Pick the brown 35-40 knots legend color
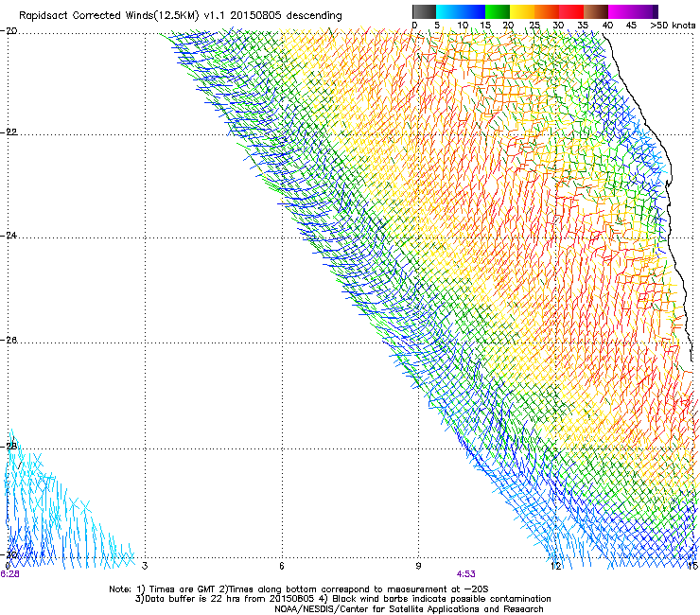Image resolution: width=700 pixels, height=615 pixels. [x=596, y=11]
